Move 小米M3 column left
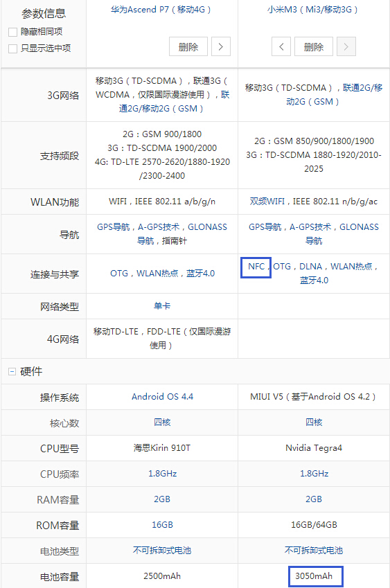The image size is (390, 588). tap(281, 47)
